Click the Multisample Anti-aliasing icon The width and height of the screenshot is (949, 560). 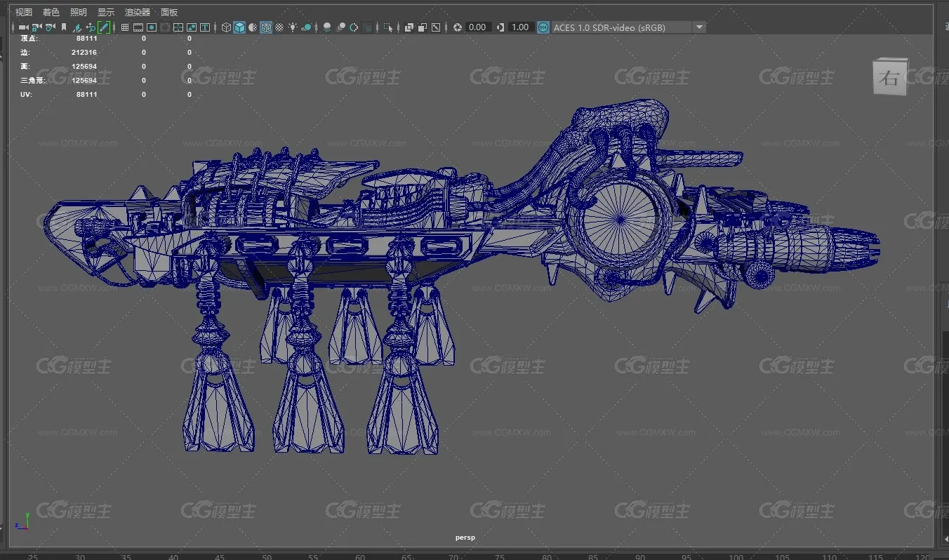(354, 27)
